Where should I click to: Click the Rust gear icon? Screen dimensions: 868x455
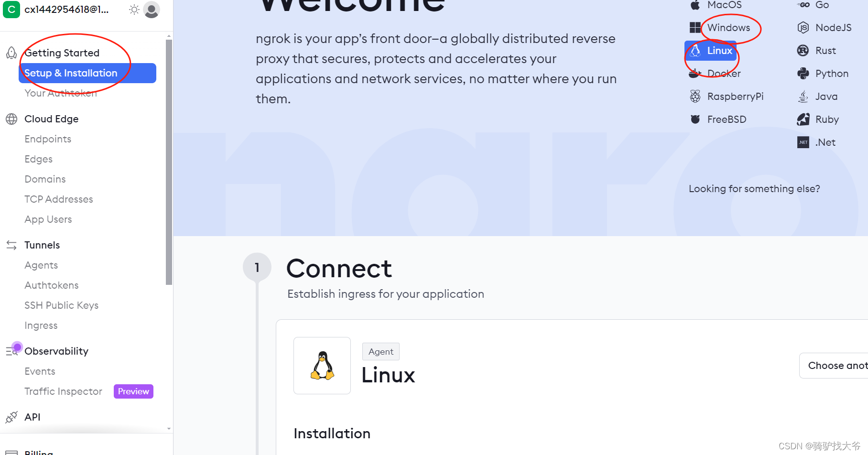click(x=803, y=51)
